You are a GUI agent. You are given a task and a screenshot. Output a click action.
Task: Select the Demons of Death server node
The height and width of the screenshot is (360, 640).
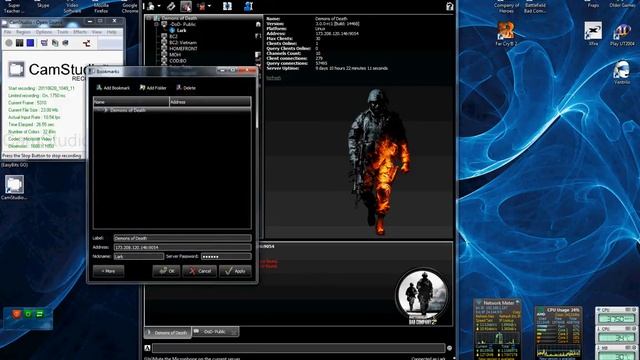pos(179,18)
